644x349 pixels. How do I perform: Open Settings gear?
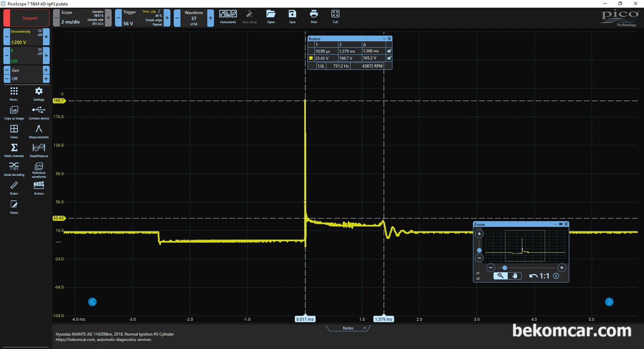pos(39,94)
